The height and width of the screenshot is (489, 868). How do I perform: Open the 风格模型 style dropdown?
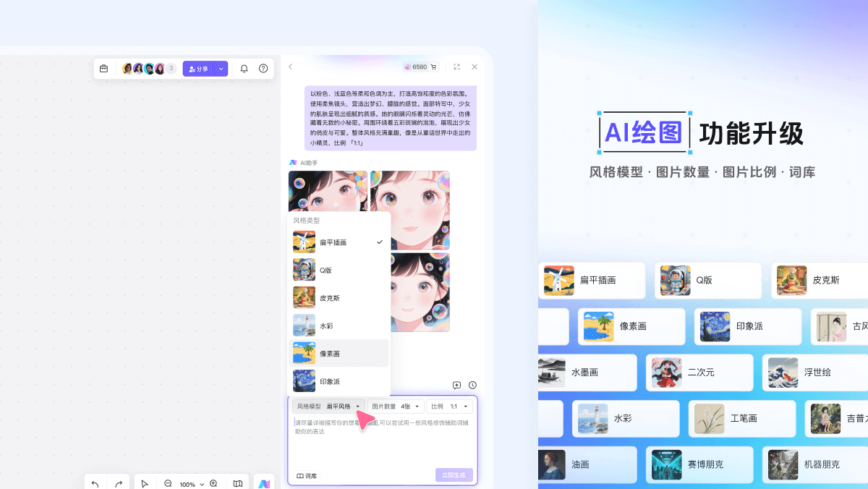click(x=328, y=407)
